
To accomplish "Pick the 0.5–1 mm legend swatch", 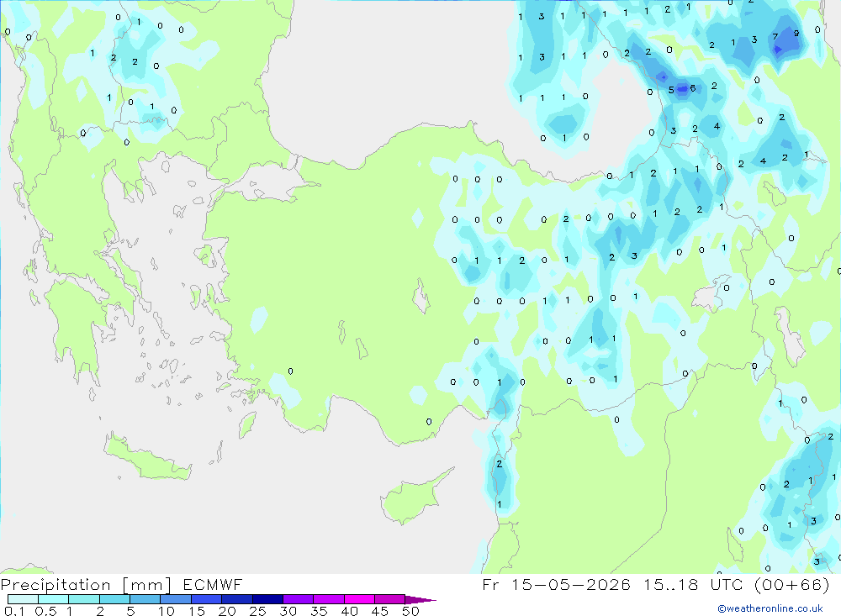I will tap(54, 599).
